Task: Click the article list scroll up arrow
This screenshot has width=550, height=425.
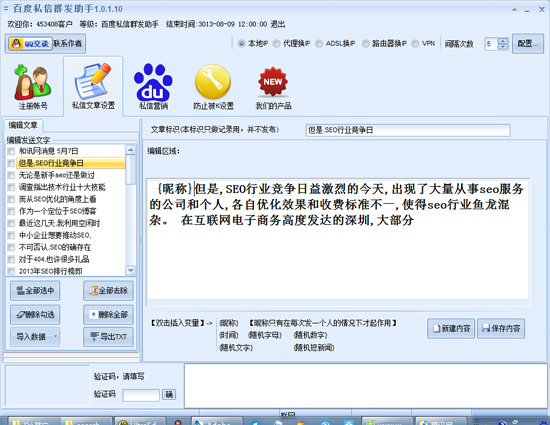Action: pyautogui.click(x=130, y=150)
